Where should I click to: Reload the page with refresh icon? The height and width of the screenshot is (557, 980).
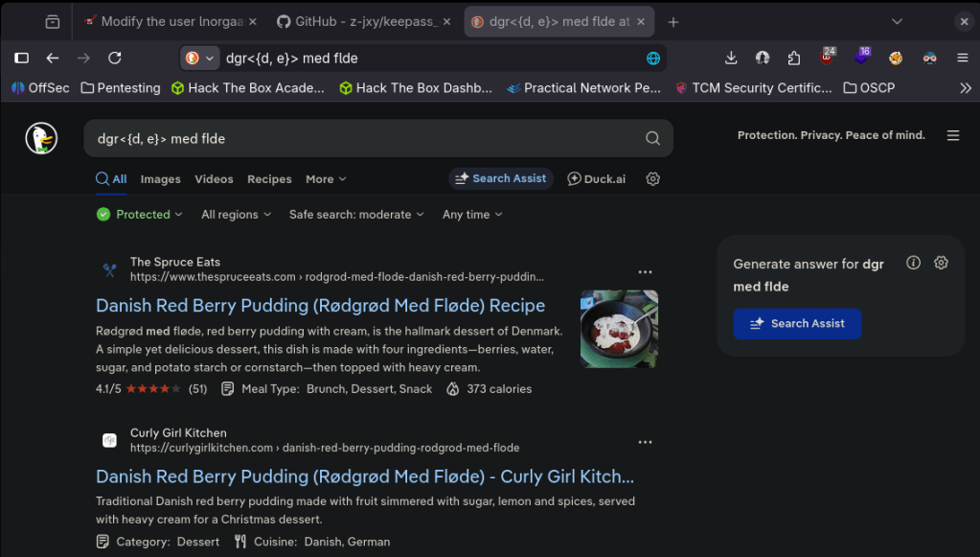(x=114, y=58)
